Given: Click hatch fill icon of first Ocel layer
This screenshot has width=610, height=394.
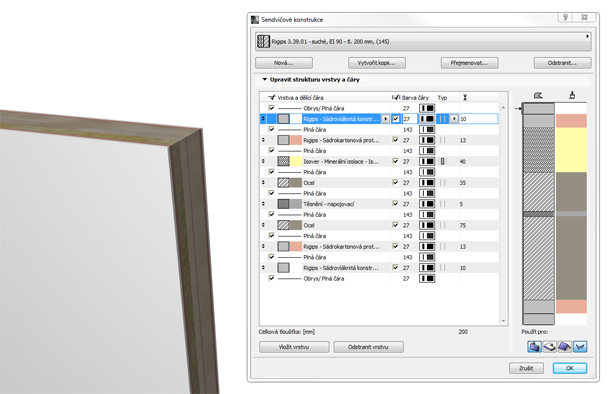Looking at the screenshot, I should click(x=283, y=182).
